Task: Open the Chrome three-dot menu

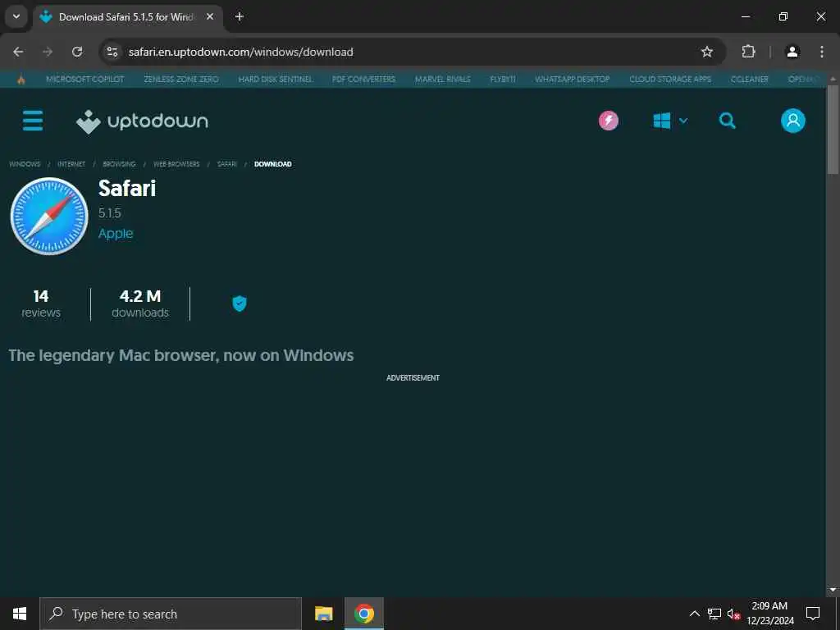Action: [x=822, y=52]
